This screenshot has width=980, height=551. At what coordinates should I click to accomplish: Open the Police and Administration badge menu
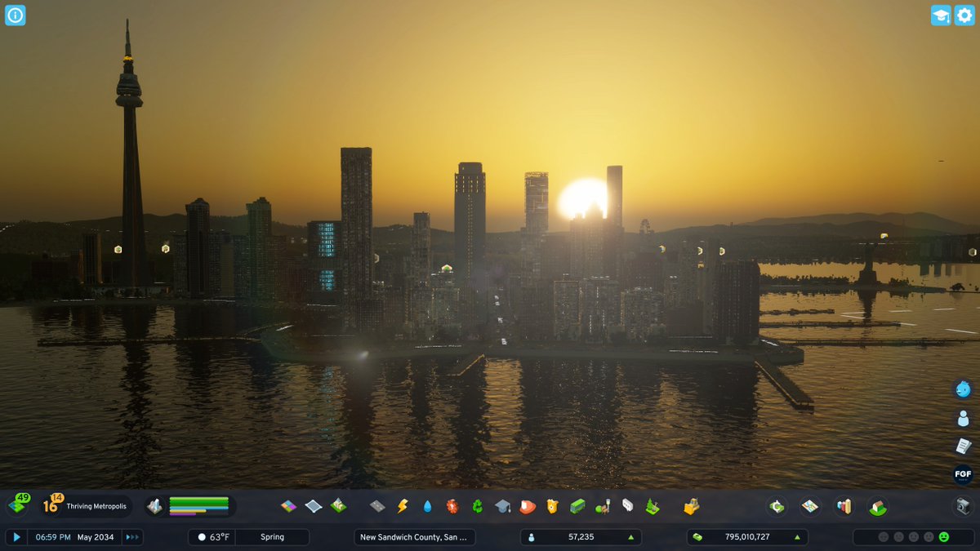pyautogui.click(x=552, y=506)
